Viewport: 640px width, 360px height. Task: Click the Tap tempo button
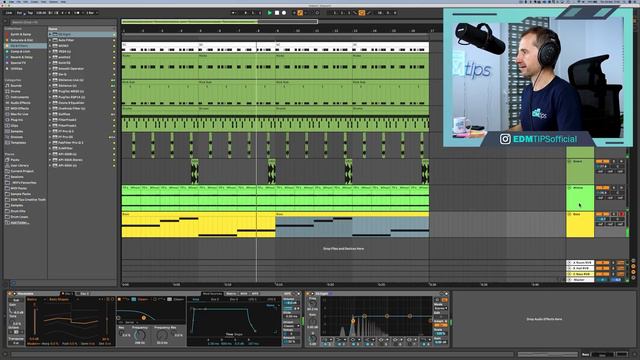pyautogui.click(x=30, y=13)
